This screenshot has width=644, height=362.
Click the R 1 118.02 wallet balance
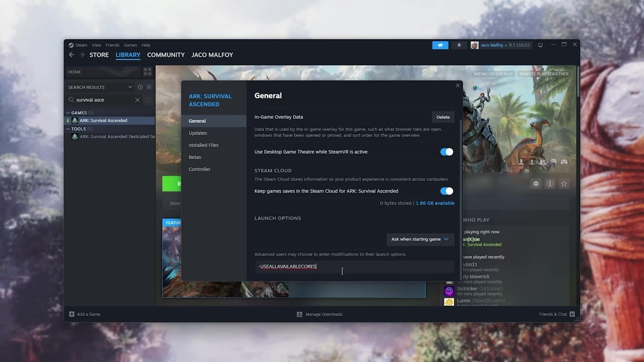click(x=519, y=45)
